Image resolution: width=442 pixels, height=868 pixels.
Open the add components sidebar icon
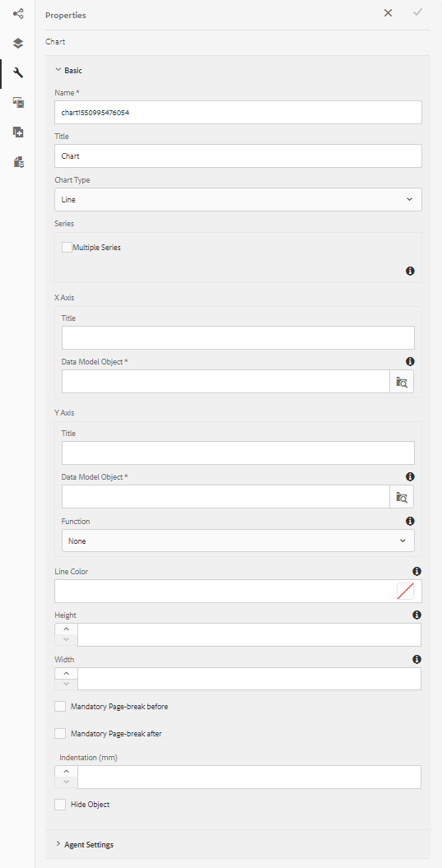(18, 132)
